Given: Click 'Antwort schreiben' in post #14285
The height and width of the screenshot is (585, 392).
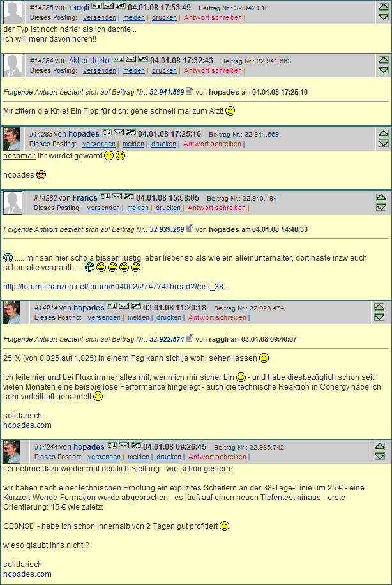Looking at the screenshot, I should pyautogui.click(x=213, y=17).
